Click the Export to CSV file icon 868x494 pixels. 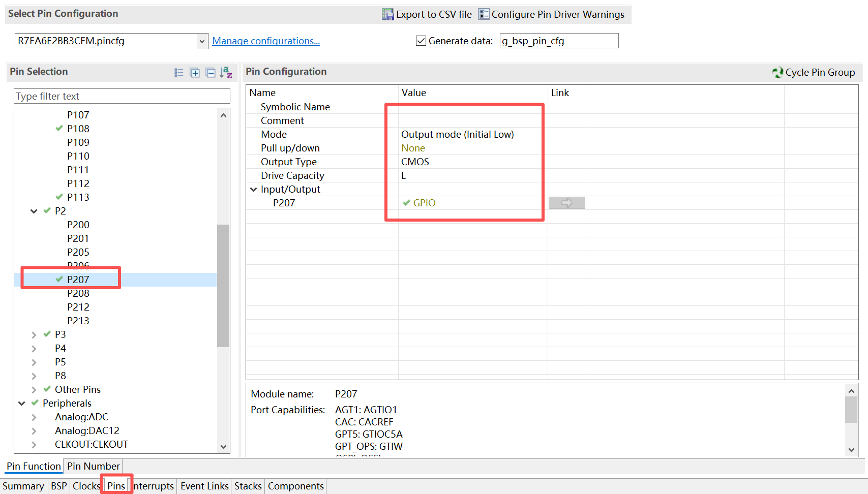[x=388, y=14]
